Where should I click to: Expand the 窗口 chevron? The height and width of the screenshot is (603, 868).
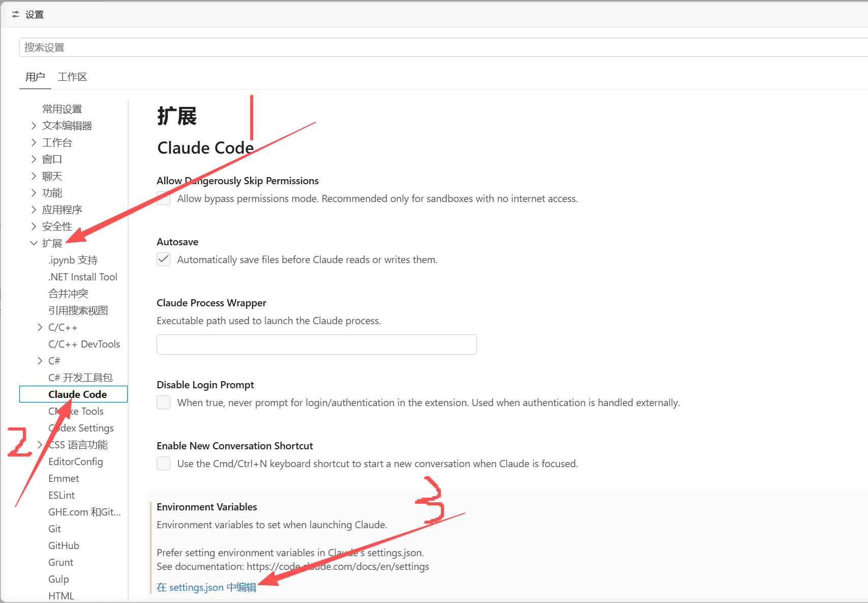tap(34, 159)
